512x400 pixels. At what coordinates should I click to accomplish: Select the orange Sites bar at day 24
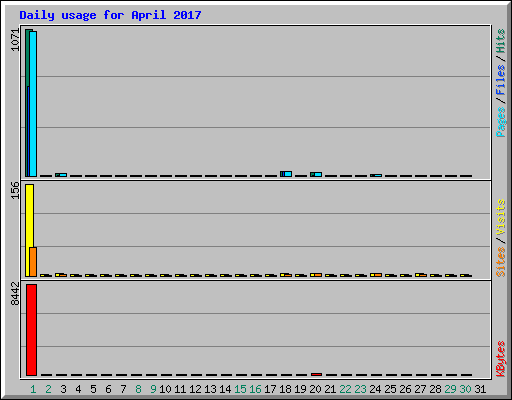click(x=378, y=275)
